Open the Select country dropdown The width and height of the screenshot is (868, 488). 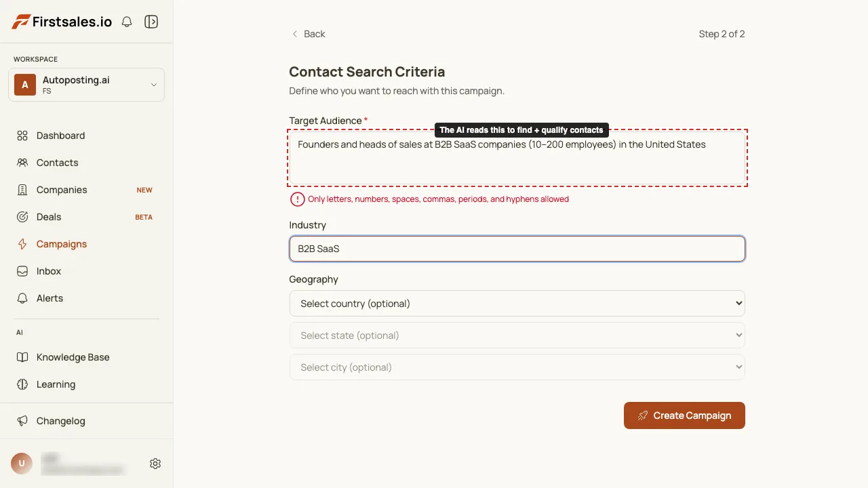coord(517,304)
